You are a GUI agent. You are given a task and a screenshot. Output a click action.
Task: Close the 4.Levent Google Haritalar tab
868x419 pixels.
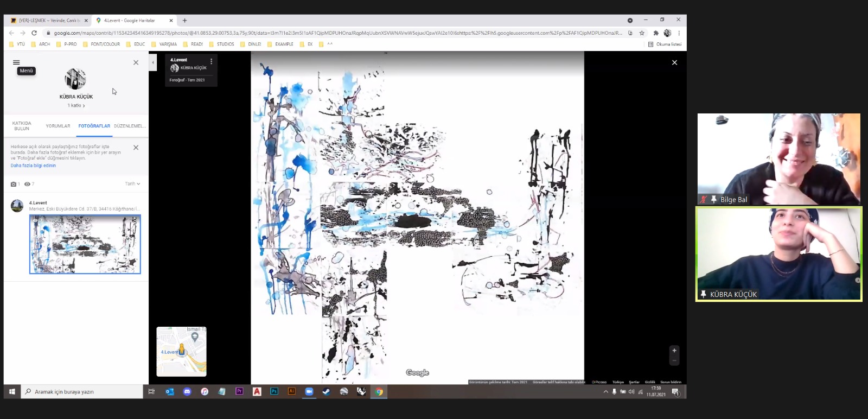tap(171, 21)
